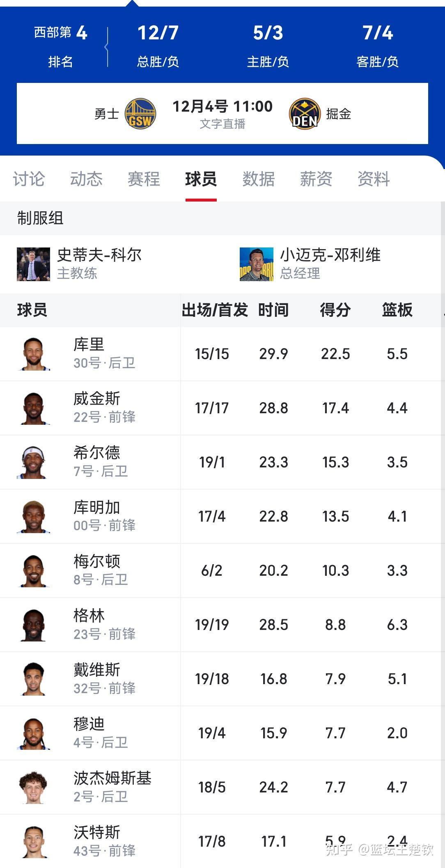This screenshot has height=868, width=445.
Task: Switch to the 讨论 tab
Action: (29, 179)
